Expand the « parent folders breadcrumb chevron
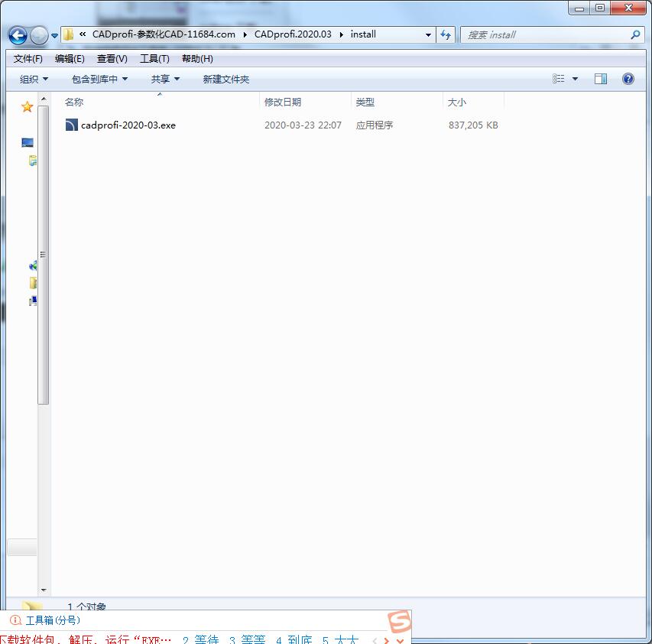 click(x=83, y=34)
